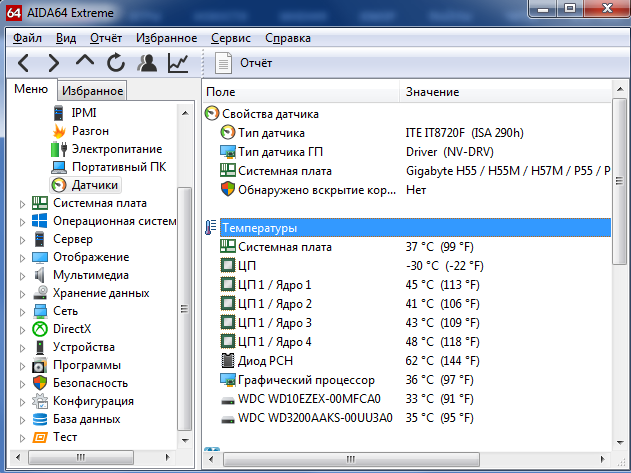Open the Файл menu

(27, 38)
